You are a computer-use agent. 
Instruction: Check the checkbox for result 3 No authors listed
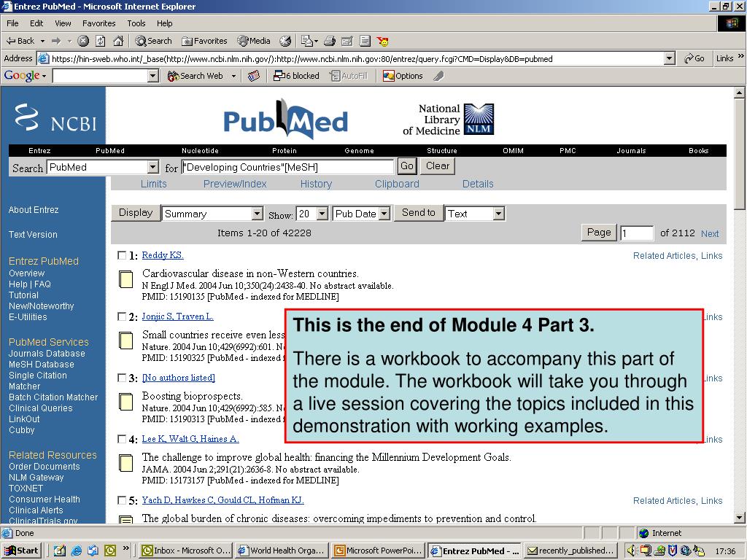pos(122,378)
